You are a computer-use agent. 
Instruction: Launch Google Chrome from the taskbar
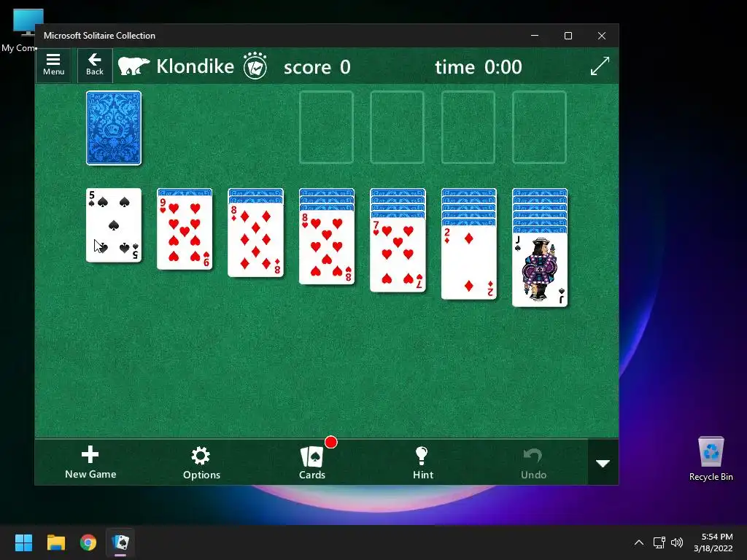tap(88, 542)
